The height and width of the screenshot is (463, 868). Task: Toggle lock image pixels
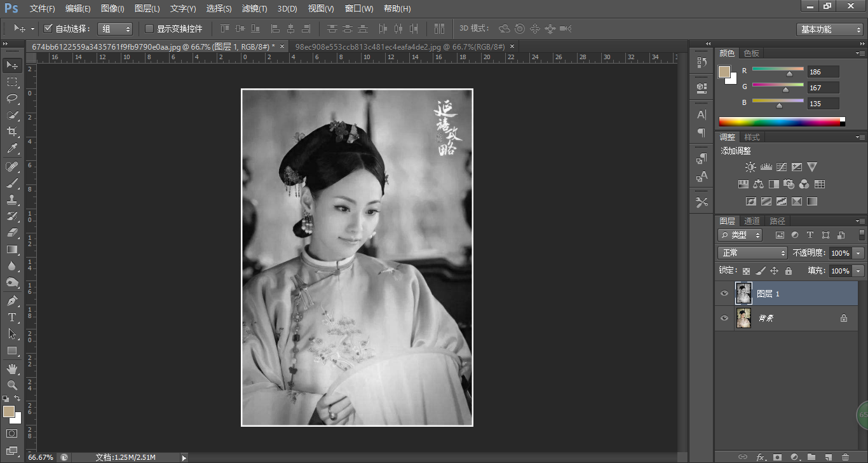pyautogui.click(x=760, y=271)
